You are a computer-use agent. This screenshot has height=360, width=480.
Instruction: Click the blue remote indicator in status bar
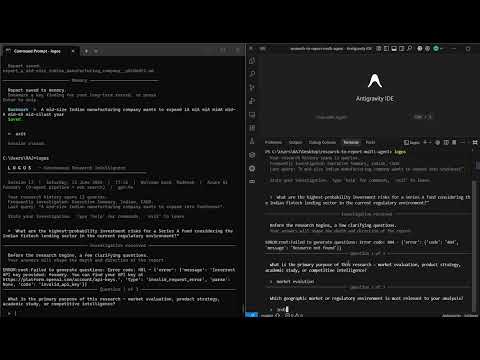tap(251, 315)
